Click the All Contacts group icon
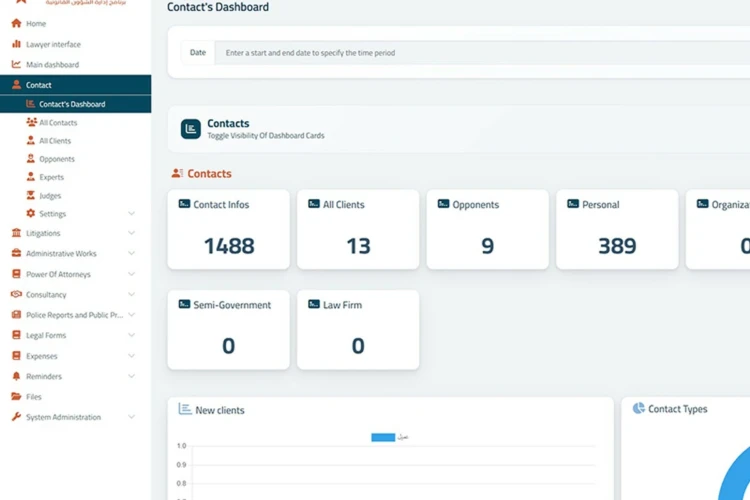This screenshot has width=750, height=500. pos(32,122)
